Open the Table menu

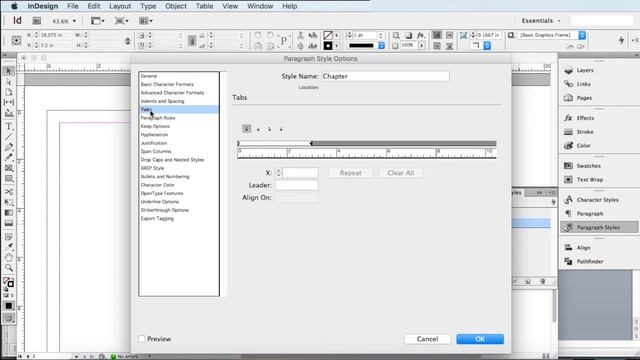coord(204,6)
